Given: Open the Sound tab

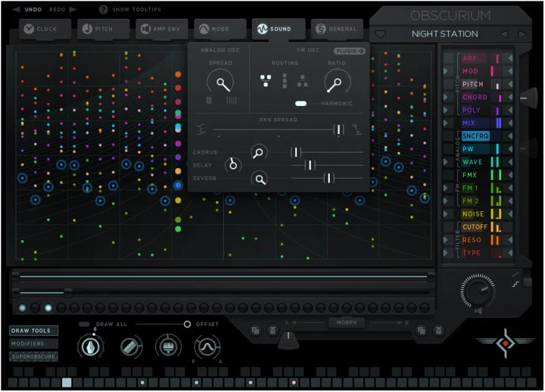Looking at the screenshot, I should point(279,29).
